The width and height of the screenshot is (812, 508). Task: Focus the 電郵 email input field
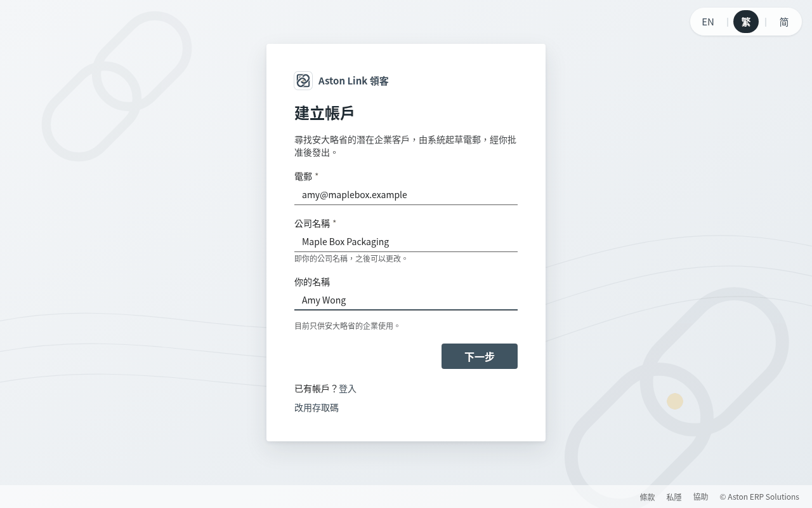(406, 195)
